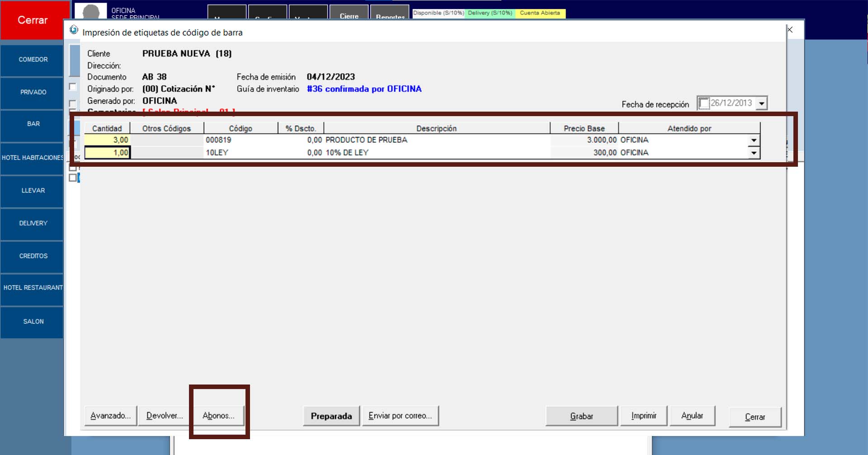Click the Cantidad field showing 3,00
Viewport: 868px width, 455px height.
tap(108, 141)
